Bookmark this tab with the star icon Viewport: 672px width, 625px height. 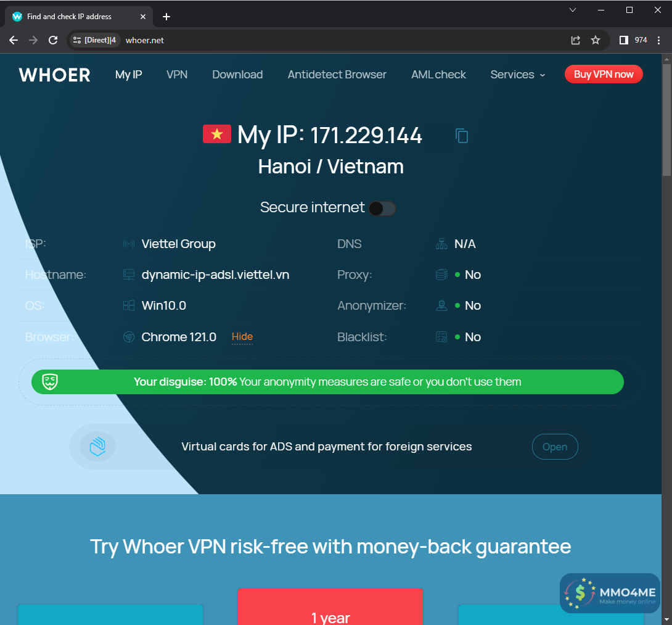596,40
